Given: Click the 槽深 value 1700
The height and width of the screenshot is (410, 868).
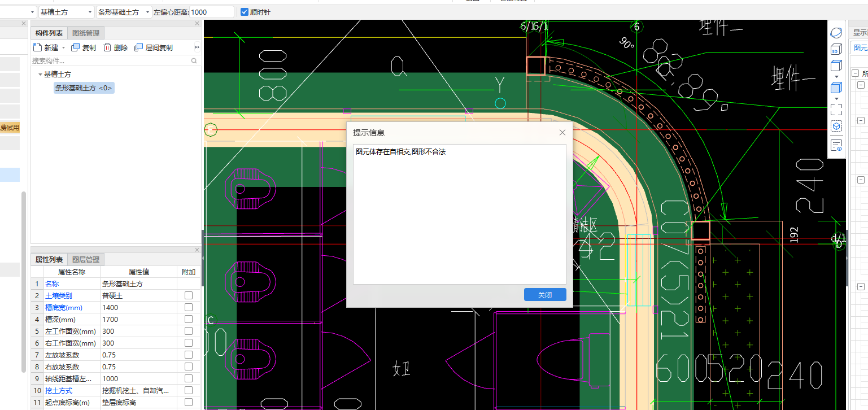Looking at the screenshot, I should click(138, 319).
